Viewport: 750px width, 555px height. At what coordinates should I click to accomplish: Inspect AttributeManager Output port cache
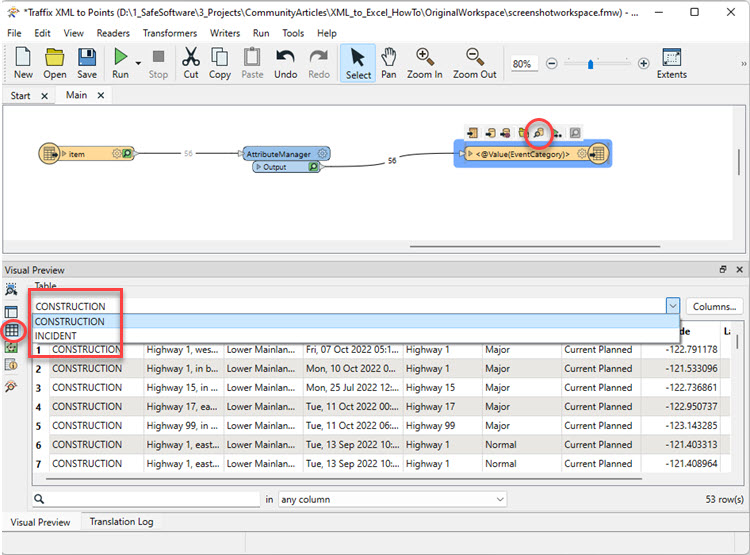point(313,166)
